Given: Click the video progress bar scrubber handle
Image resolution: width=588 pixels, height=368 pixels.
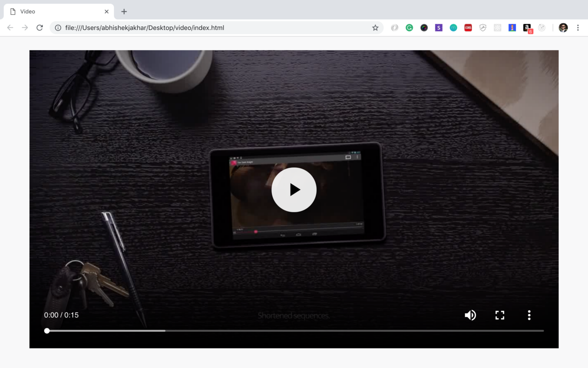Looking at the screenshot, I should (x=47, y=331).
